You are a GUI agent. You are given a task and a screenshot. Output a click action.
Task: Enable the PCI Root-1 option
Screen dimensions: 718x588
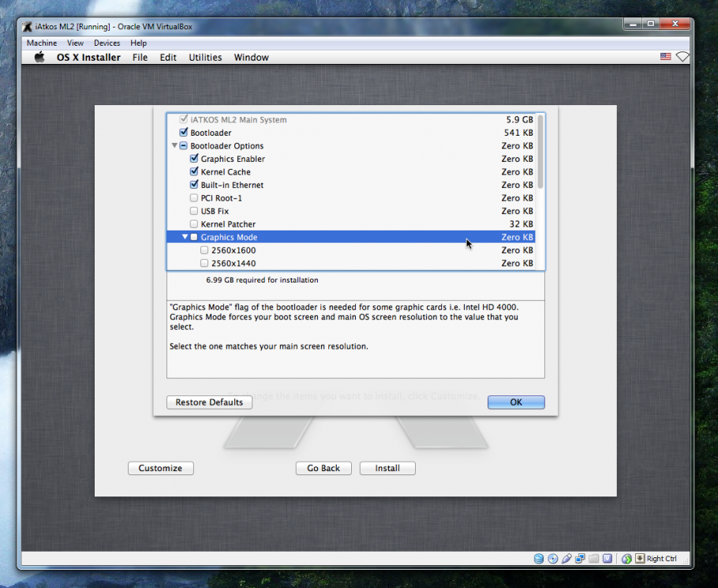[x=194, y=198]
